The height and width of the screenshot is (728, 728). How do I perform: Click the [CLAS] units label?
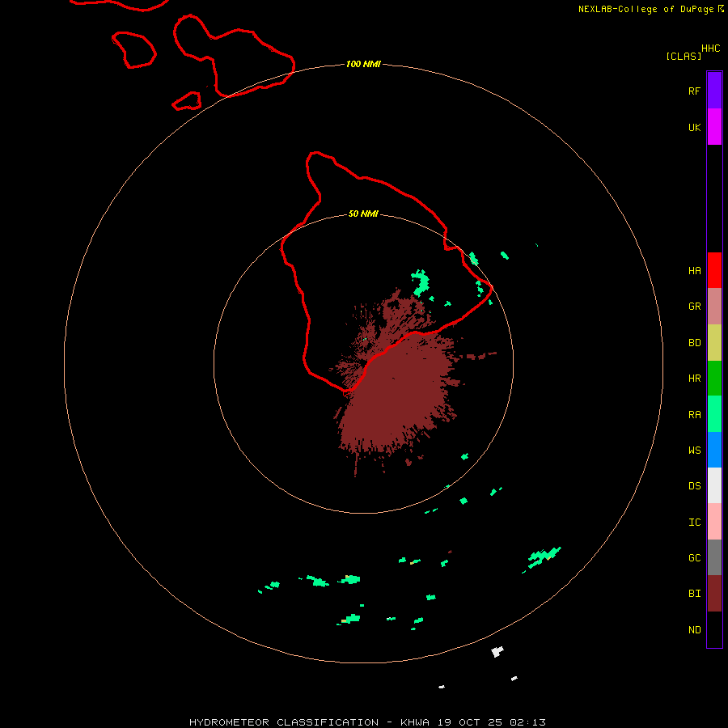click(684, 56)
